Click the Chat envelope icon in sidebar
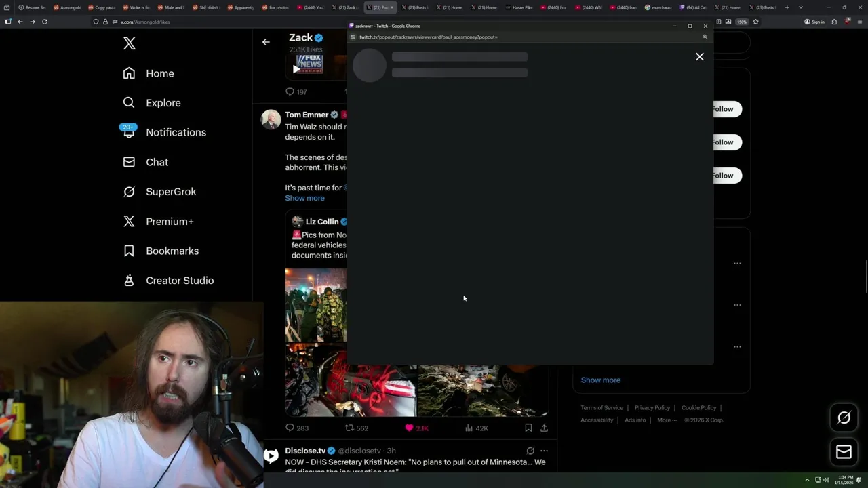The height and width of the screenshot is (488, 868). click(x=129, y=162)
